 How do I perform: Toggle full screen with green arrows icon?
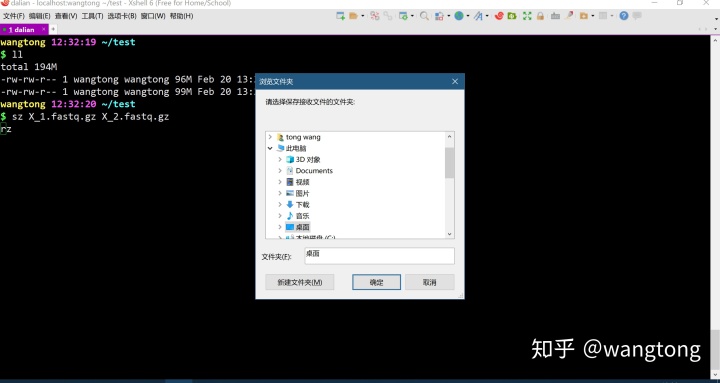click(x=527, y=16)
